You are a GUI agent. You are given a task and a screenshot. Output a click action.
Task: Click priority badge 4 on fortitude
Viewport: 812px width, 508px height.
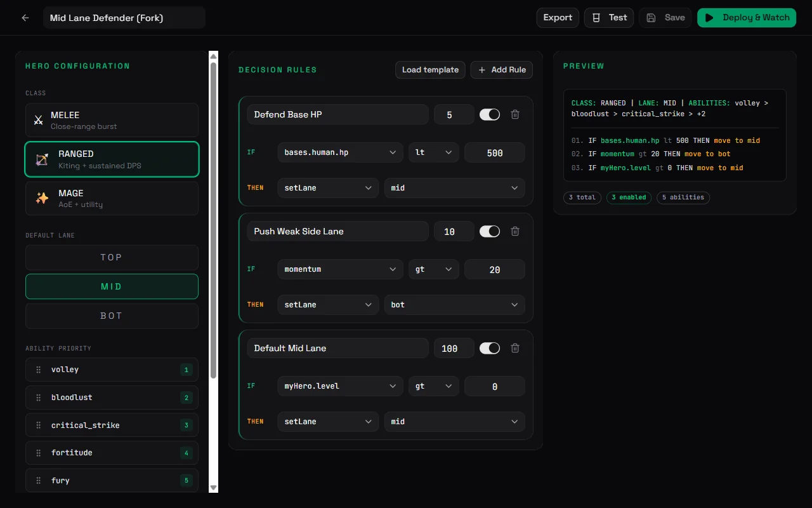click(x=186, y=453)
